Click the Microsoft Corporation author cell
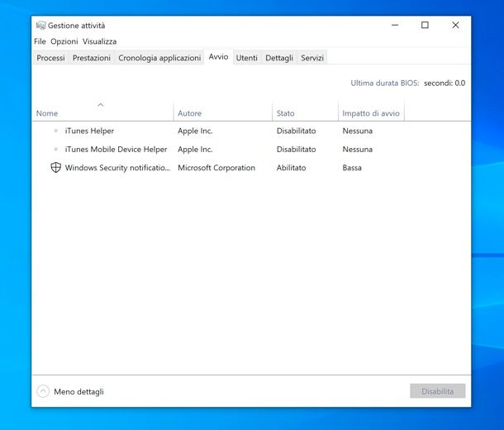The width and height of the screenshot is (504, 430). point(216,168)
